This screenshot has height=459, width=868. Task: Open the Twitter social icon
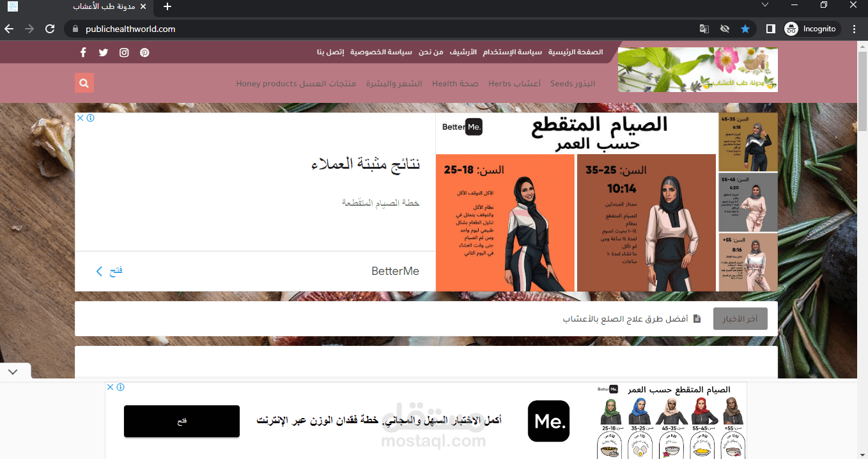(104, 52)
